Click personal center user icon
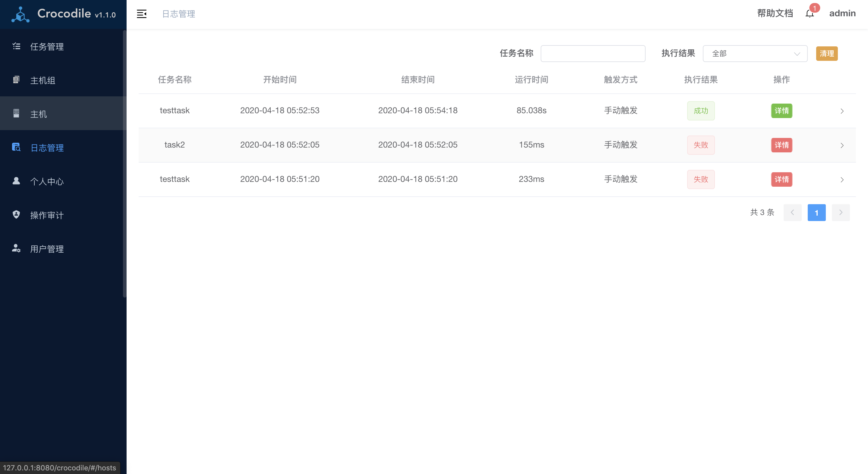This screenshot has height=474, width=868. point(16,181)
